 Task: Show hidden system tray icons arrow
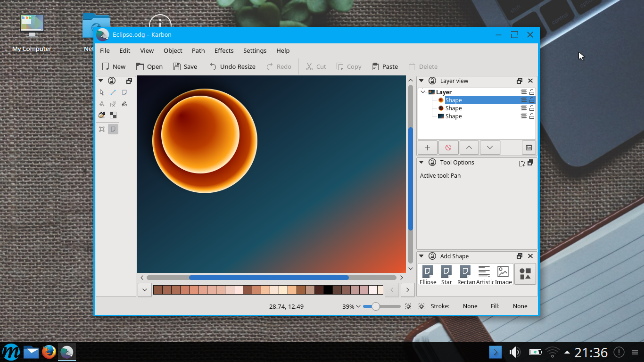click(567, 352)
